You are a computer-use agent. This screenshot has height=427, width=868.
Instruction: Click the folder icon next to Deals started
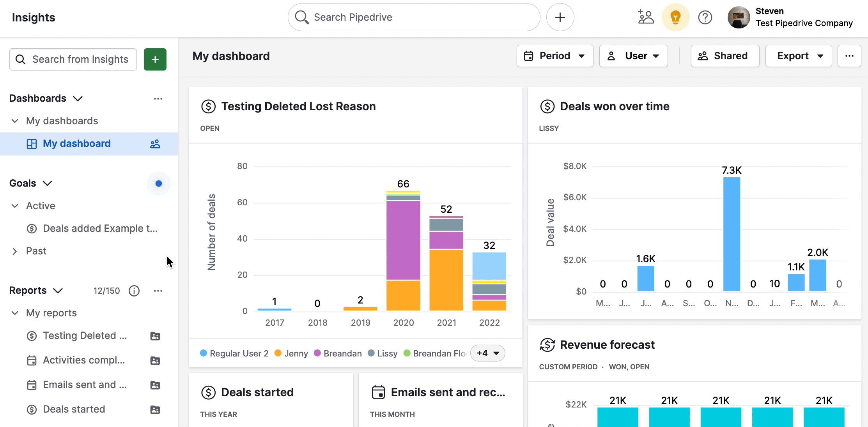pos(155,409)
